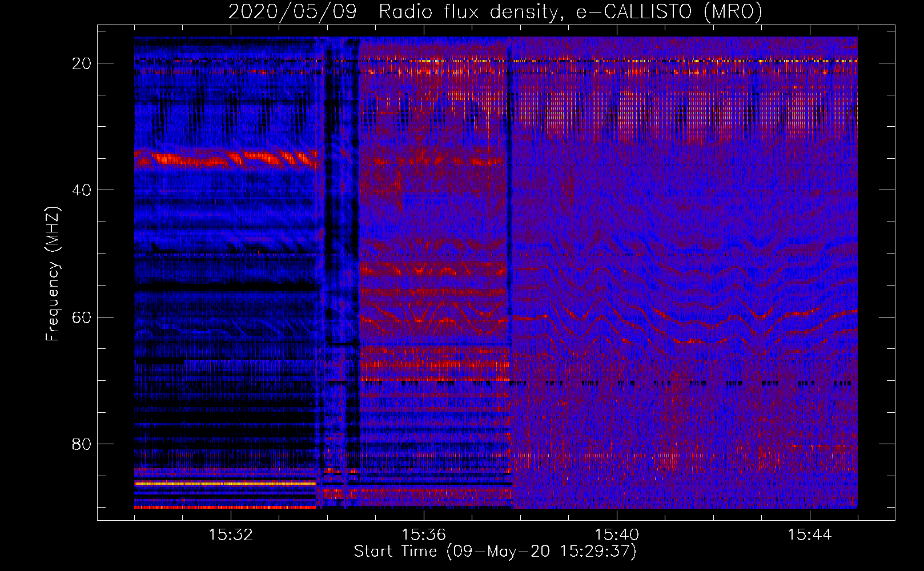The height and width of the screenshot is (571, 924).
Task: Click the 60 frequency tick label
Action: click(82, 317)
